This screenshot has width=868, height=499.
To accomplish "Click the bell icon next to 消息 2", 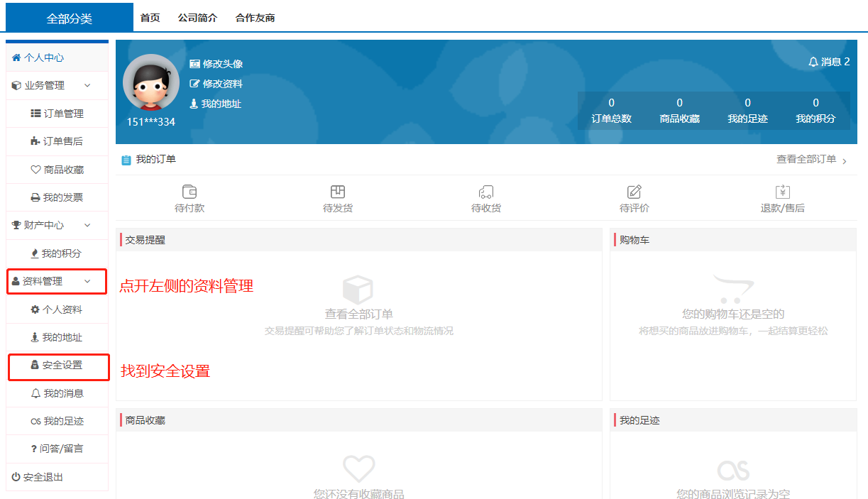I will [x=813, y=62].
